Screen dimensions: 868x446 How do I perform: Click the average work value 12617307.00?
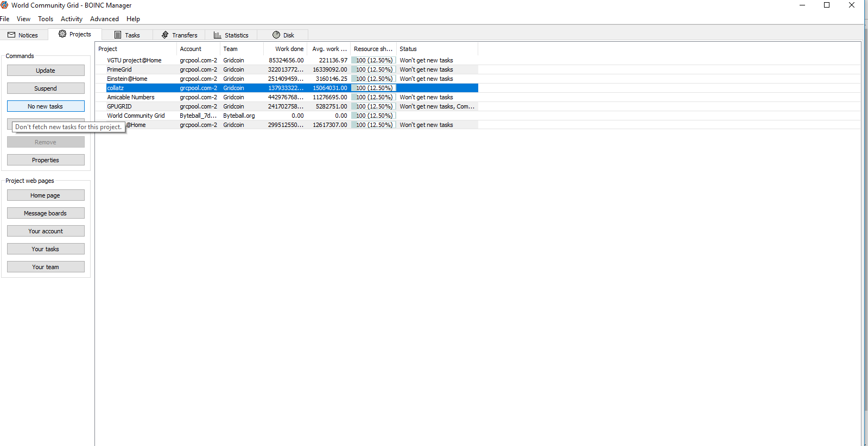pos(330,125)
